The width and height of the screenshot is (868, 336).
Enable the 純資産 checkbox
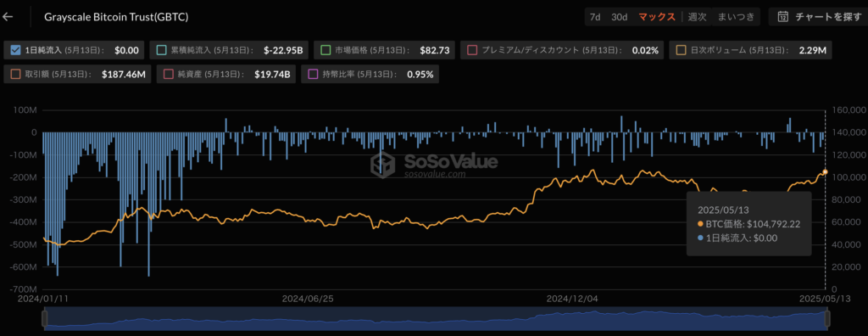169,74
